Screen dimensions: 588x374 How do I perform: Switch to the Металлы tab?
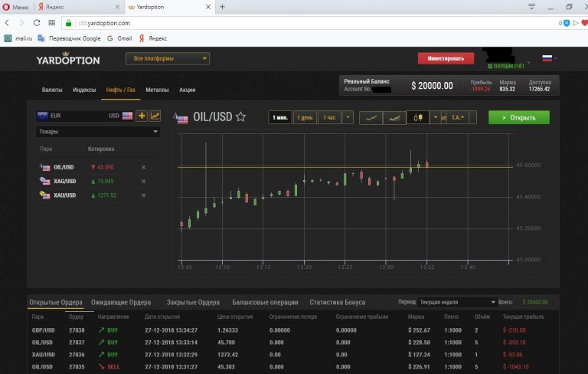[x=157, y=90]
